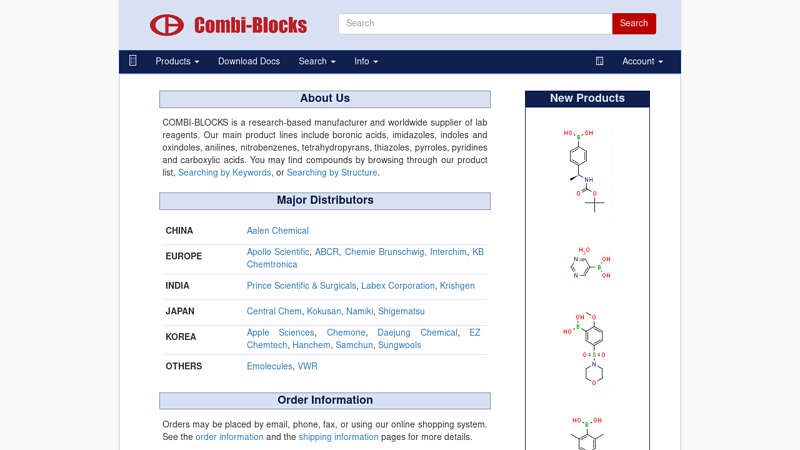Viewport: 800px width, 450px height.
Task: Open the cart icon beside Account
Action: coord(599,61)
